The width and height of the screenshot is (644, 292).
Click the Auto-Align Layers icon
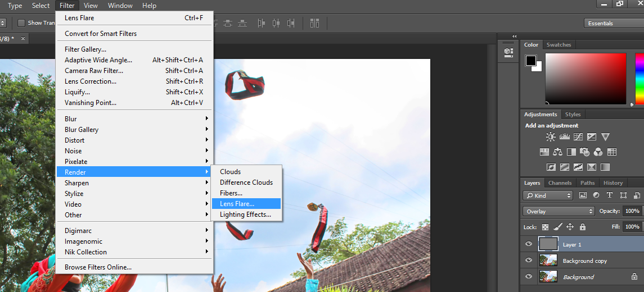tap(314, 24)
